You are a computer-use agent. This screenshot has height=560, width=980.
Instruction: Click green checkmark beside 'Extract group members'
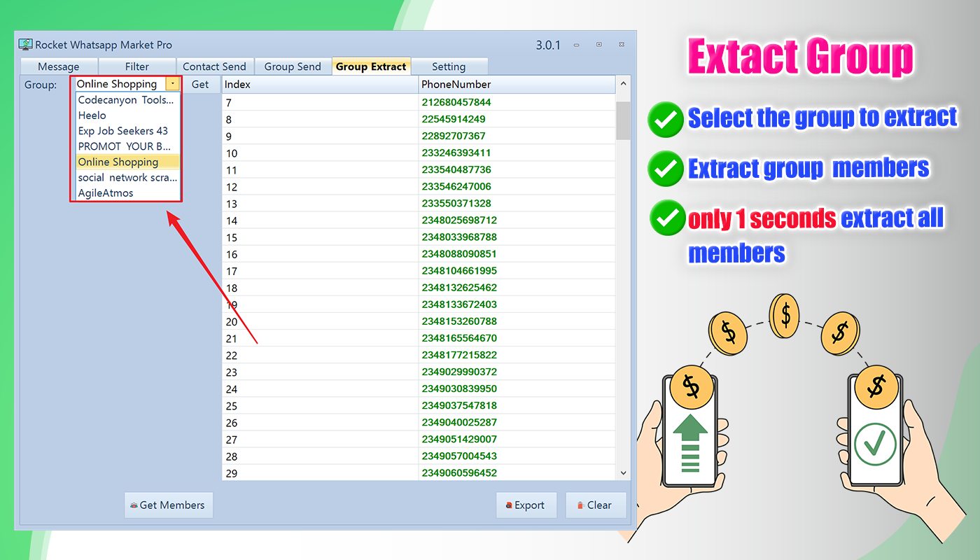pyautogui.click(x=665, y=169)
